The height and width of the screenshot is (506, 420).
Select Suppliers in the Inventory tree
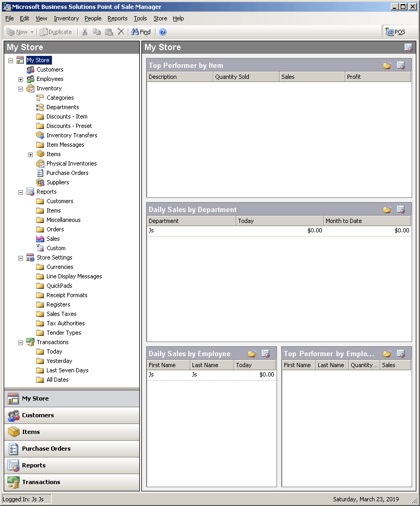coord(58,182)
